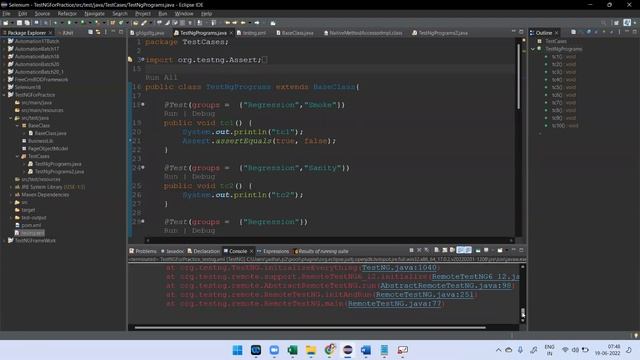Click the Terminate icon in the Console toolbar

(411, 250)
